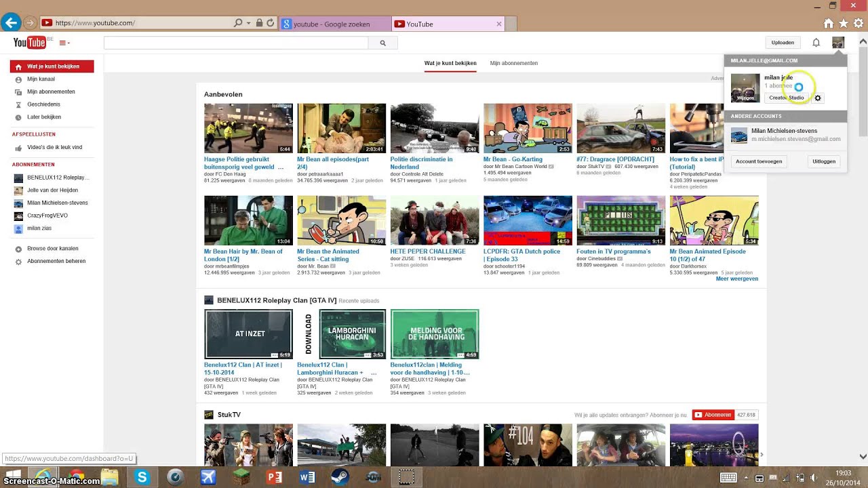This screenshot has height=488, width=868.
Task: Click Uitloggen
Action: pyautogui.click(x=824, y=161)
